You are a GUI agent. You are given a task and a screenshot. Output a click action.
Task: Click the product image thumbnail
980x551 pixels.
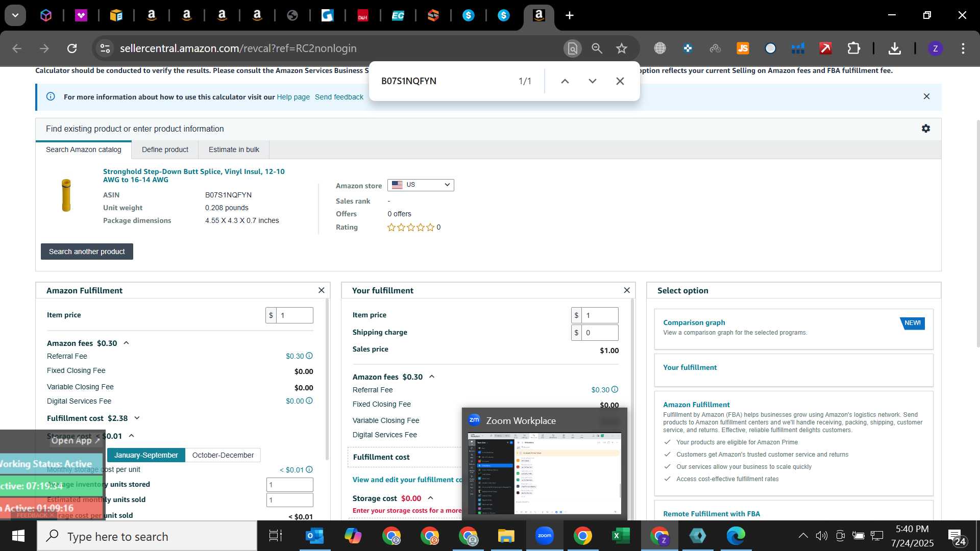tap(66, 195)
